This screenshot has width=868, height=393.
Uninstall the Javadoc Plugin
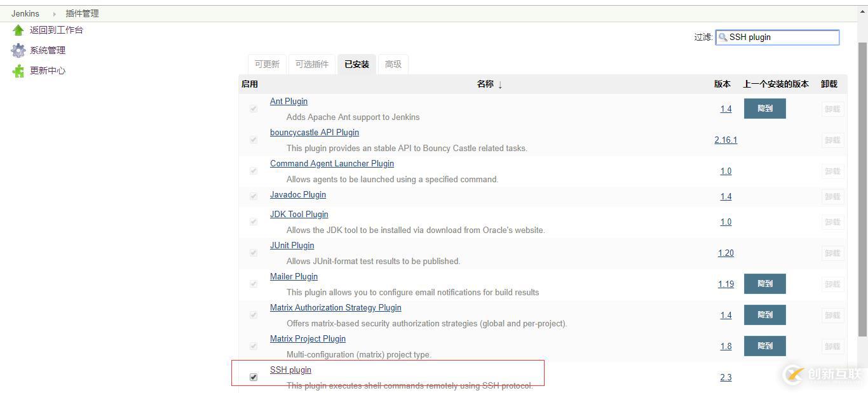click(832, 196)
